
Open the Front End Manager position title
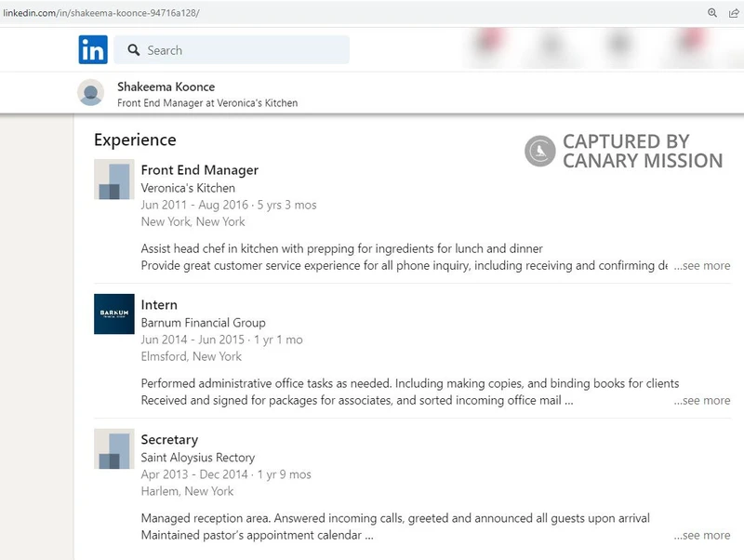pyautogui.click(x=200, y=170)
